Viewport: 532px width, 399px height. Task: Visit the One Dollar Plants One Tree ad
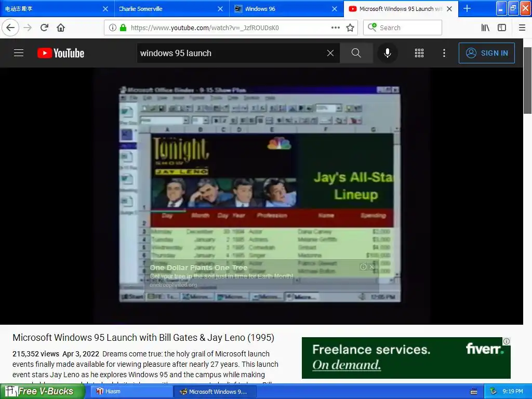point(198,268)
